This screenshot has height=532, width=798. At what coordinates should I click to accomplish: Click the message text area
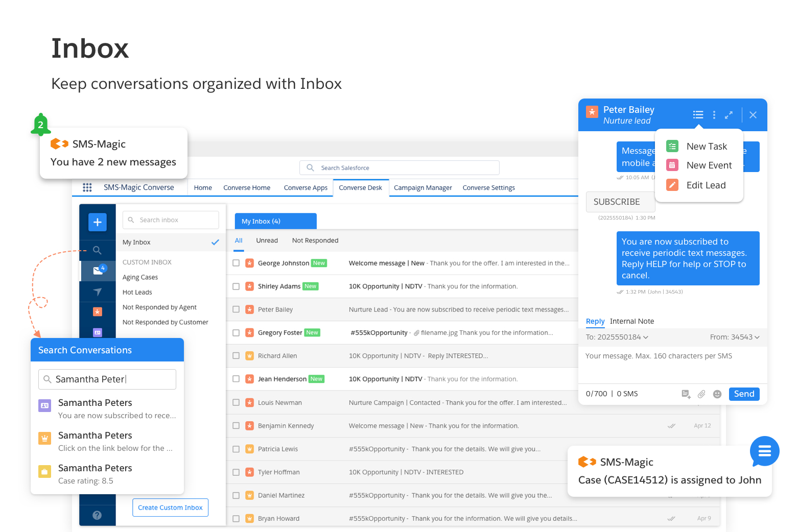pyautogui.click(x=672, y=364)
